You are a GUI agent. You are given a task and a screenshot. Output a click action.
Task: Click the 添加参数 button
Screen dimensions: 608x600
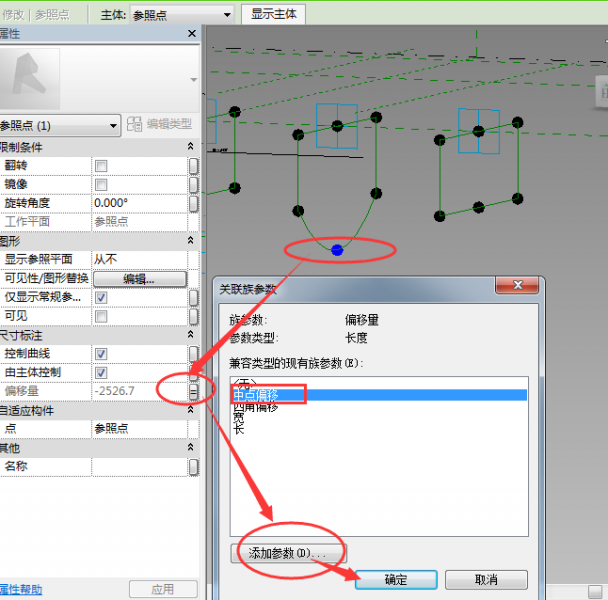coord(286,552)
